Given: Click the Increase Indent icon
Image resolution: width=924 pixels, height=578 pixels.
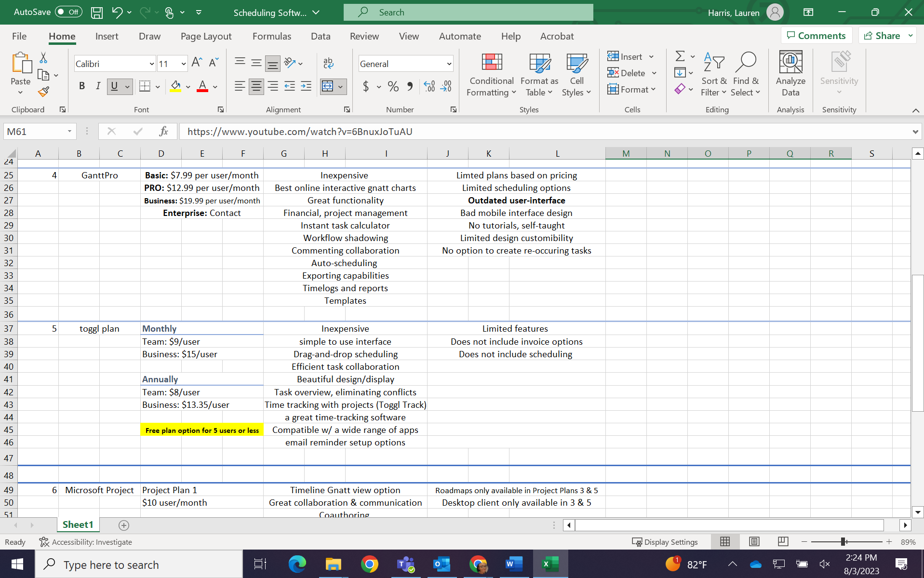Looking at the screenshot, I should point(306,86).
